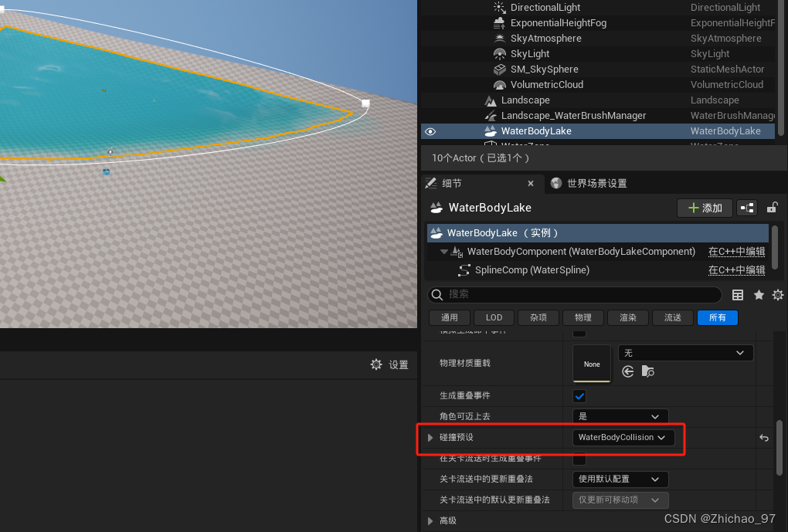Click the Landscape_WaterBrushManager icon

click(490, 116)
